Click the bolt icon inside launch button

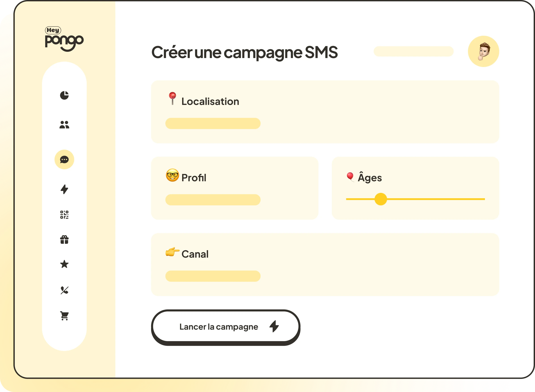pos(274,327)
